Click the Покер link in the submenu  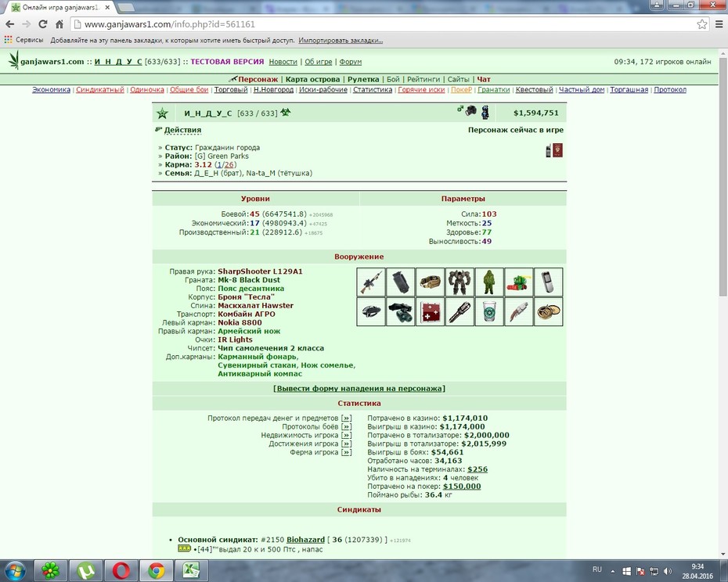point(461,90)
